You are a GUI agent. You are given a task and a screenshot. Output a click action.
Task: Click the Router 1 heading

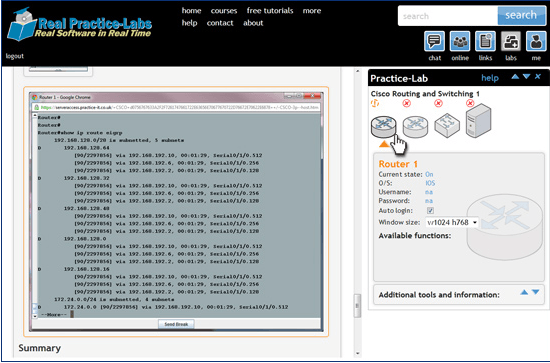[x=398, y=164]
